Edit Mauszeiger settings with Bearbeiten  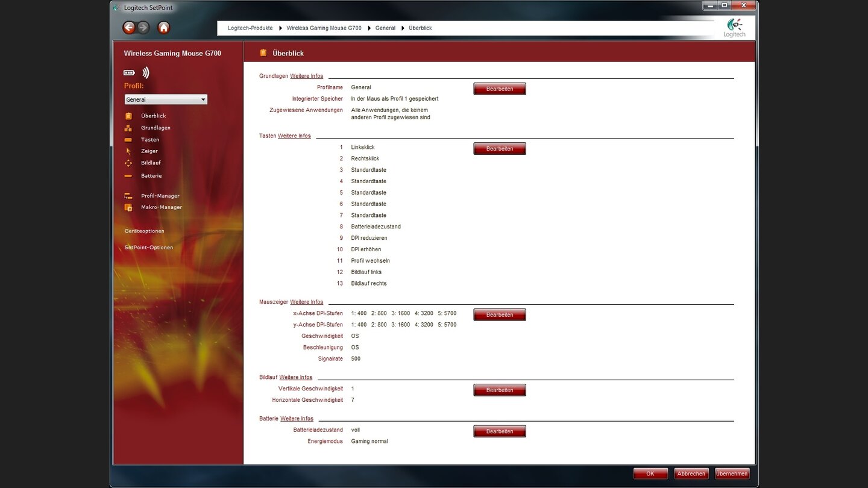click(x=500, y=315)
